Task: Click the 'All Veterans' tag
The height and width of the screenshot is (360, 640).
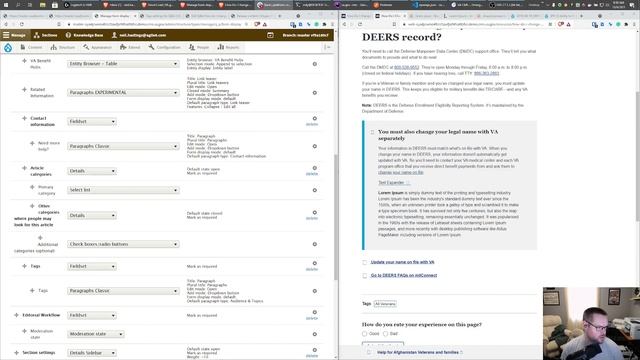Action: click(x=385, y=304)
